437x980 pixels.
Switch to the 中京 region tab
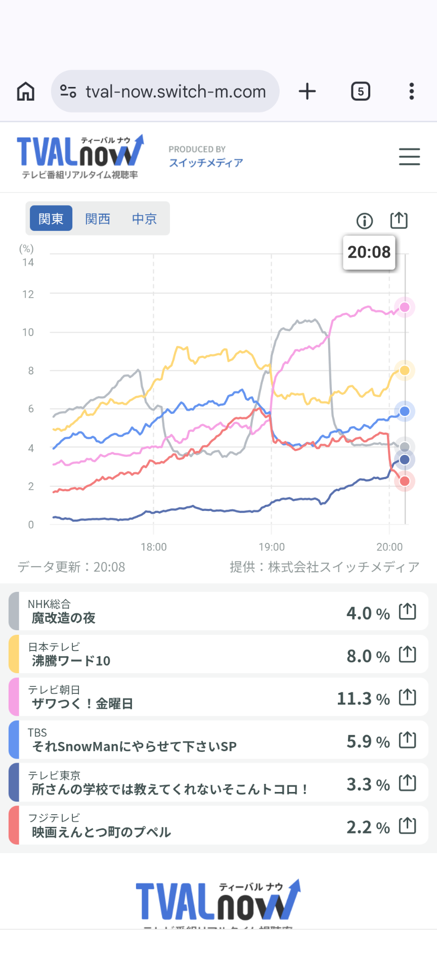click(x=145, y=218)
